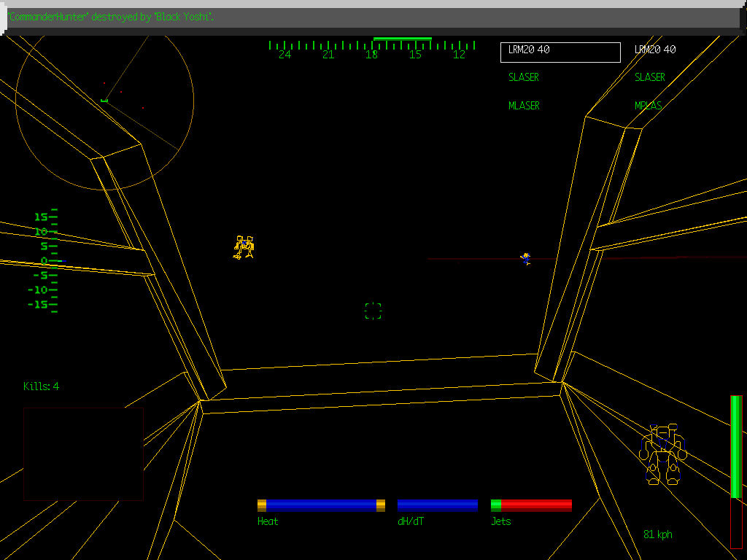Click the red Jets fuel bar
The height and width of the screenshot is (560, 747).
(x=535, y=505)
